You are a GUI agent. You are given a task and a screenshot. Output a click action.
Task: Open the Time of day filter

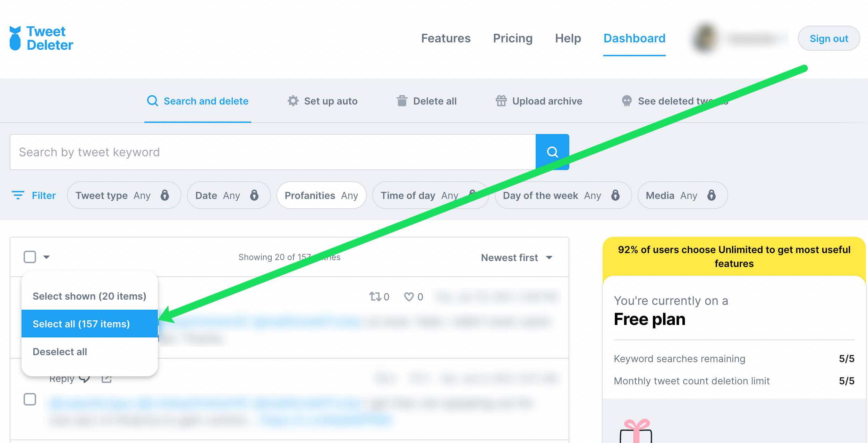click(x=431, y=195)
